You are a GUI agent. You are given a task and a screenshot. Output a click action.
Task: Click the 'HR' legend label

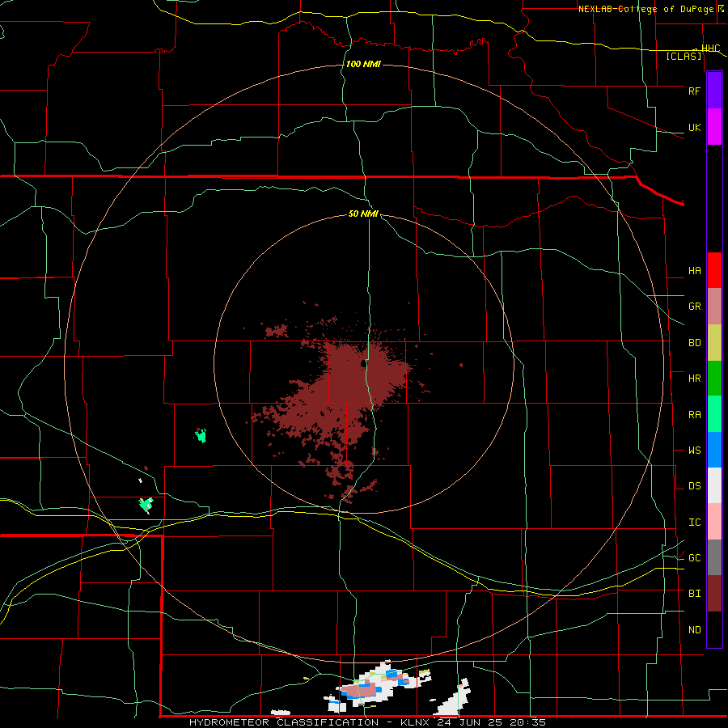click(x=694, y=379)
